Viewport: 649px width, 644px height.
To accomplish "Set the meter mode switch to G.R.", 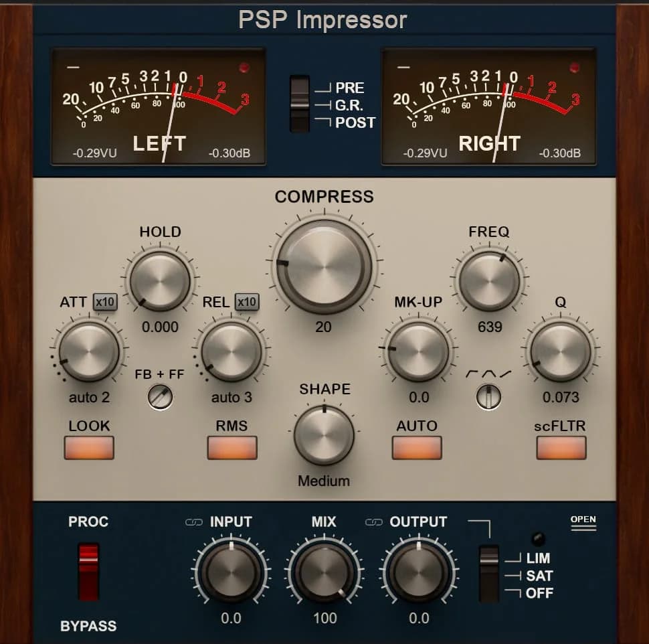I will 300,104.
